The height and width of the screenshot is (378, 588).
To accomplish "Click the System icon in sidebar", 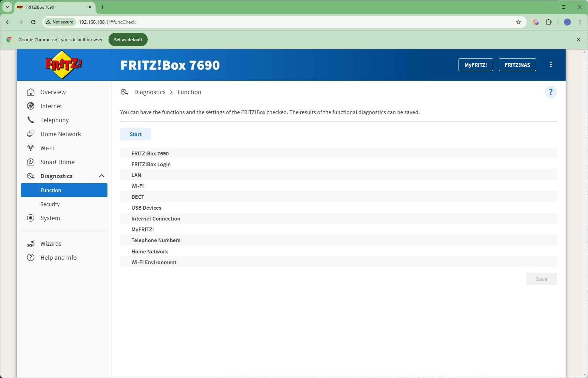I will [31, 218].
